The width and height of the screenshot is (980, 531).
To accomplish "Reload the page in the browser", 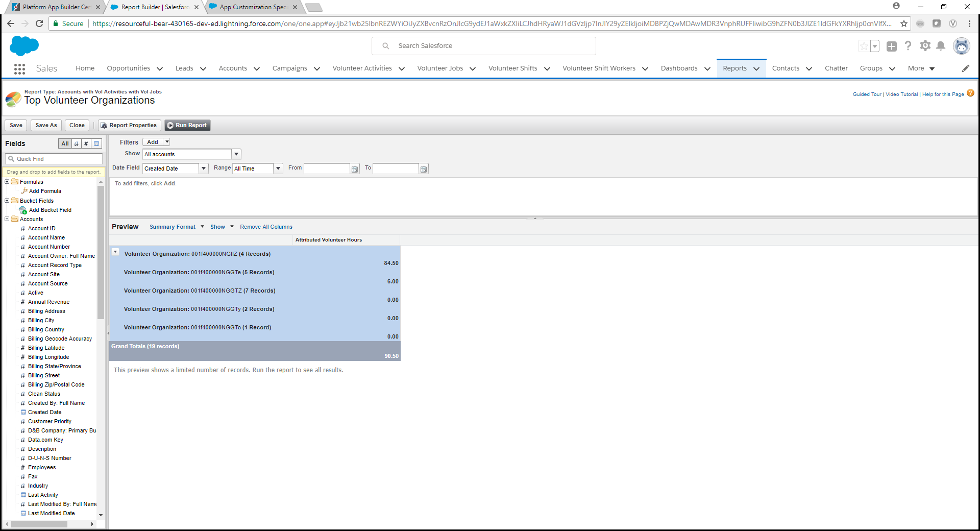I will click(39, 23).
